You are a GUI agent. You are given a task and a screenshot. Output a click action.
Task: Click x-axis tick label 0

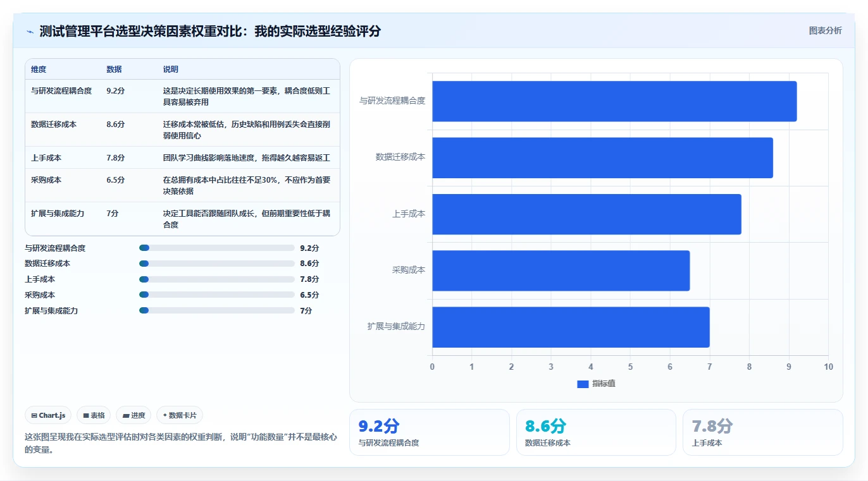coord(432,367)
